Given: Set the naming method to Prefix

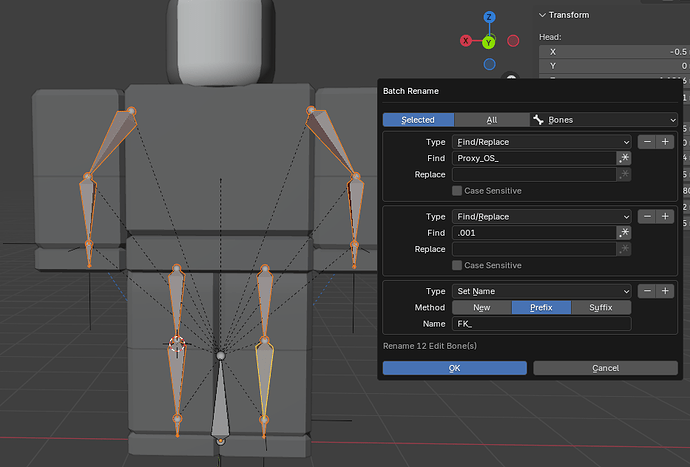Looking at the screenshot, I should click(x=541, y=308).
